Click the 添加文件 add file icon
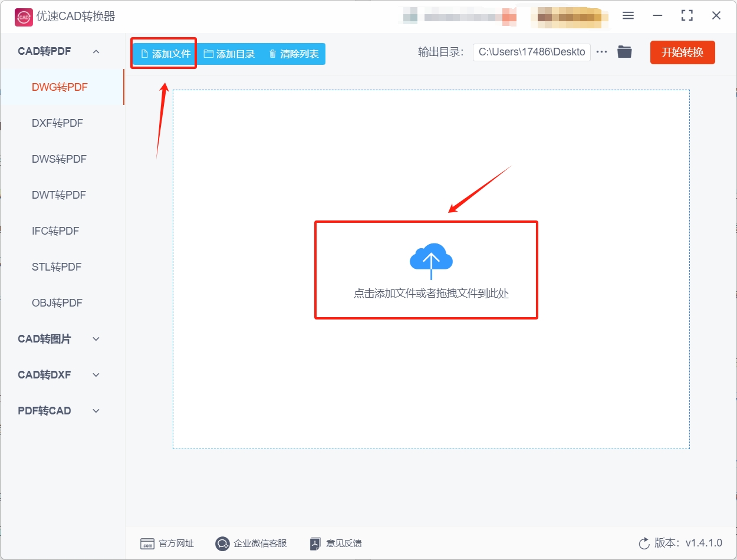Viewport: 737px width, 560px height. click(x=144, y=53)
